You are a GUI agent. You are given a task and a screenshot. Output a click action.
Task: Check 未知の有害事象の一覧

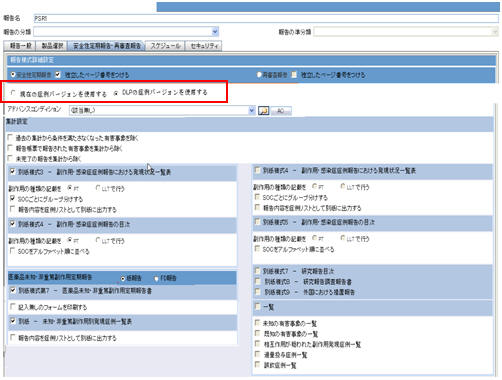[257, 323]
